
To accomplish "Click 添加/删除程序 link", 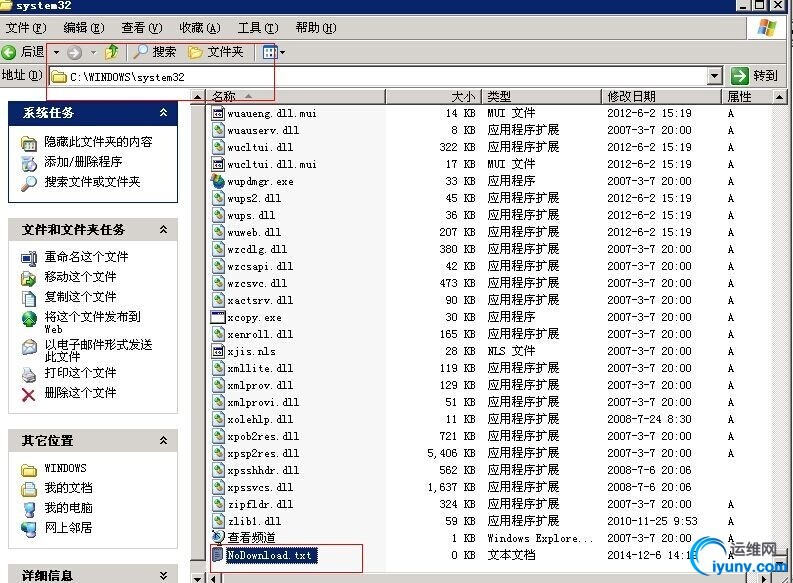I will coord(83,162).
